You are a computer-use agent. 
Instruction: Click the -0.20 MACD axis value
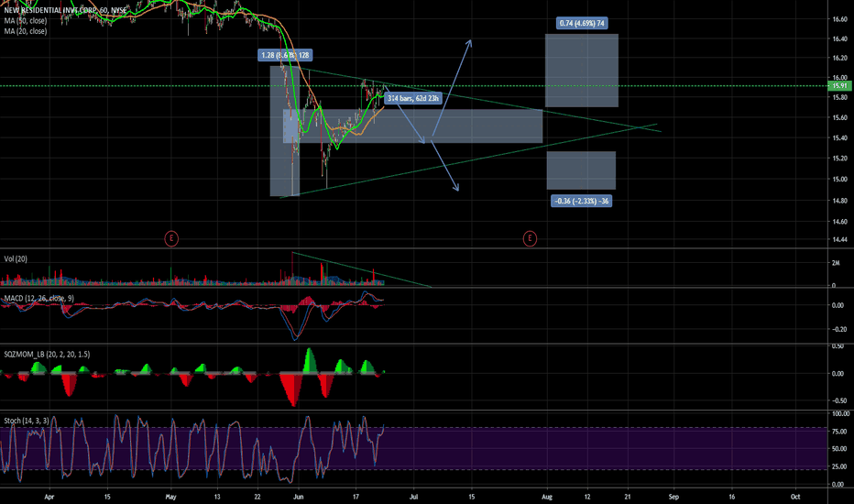tap(839, 329)
